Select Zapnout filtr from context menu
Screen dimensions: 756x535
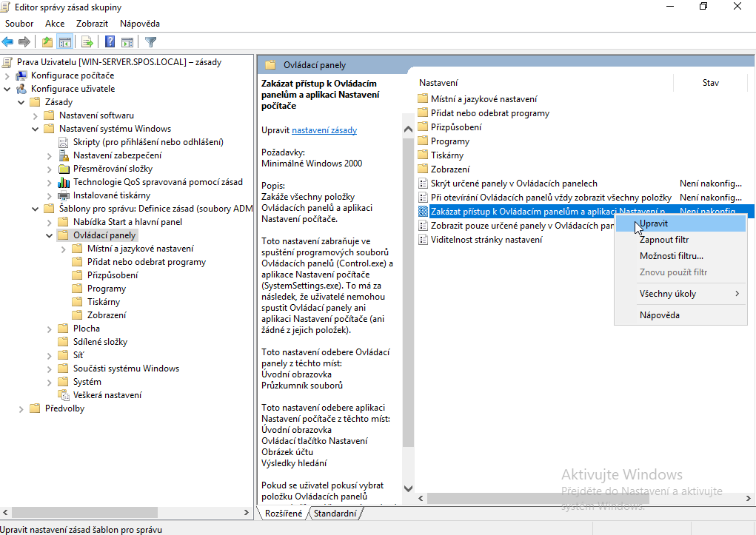[x=663, y=240]
